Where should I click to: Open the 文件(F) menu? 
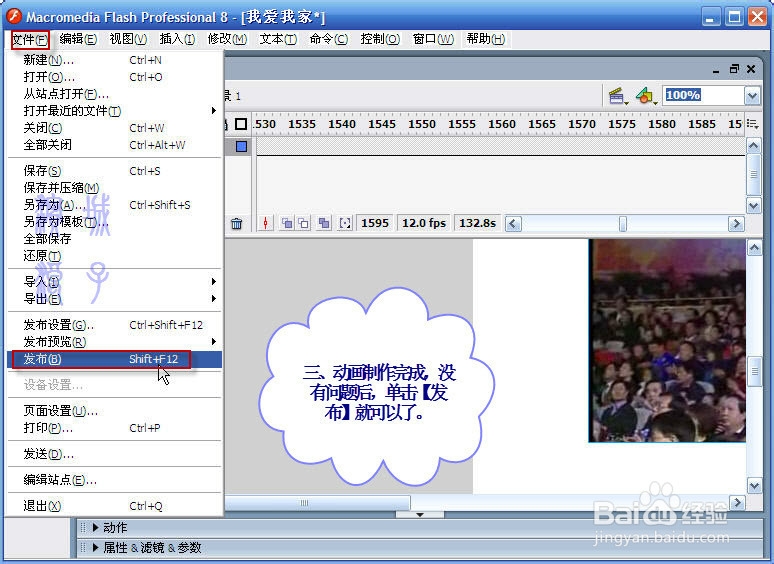(30, 39)
